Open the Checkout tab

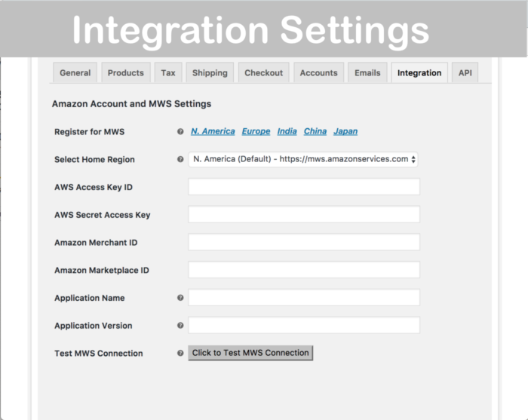pos(263,73)
